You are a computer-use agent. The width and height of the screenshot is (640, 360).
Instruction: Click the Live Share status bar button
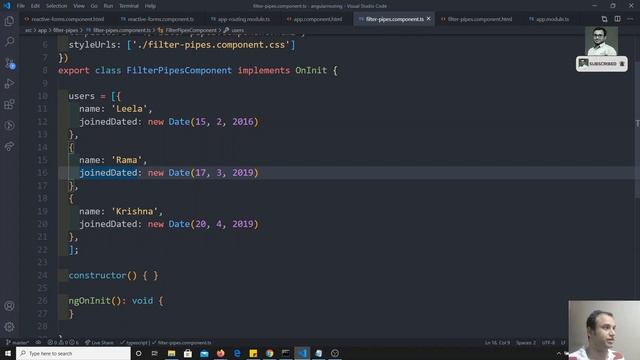click(99, 342)
